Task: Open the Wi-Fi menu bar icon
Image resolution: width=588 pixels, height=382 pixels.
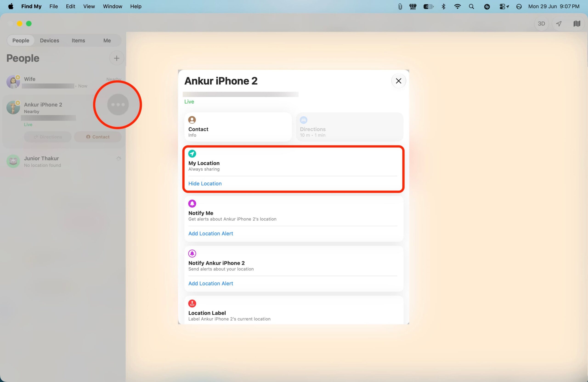Action: click(457, 7)
